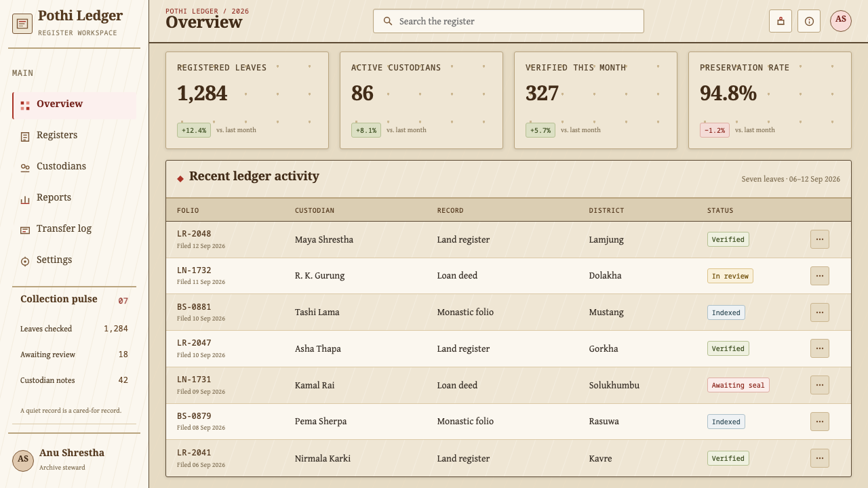Open row actions for folio BS-0879
Image resolution: width=868 pixels, height=488 pixels.
[820, 422]
